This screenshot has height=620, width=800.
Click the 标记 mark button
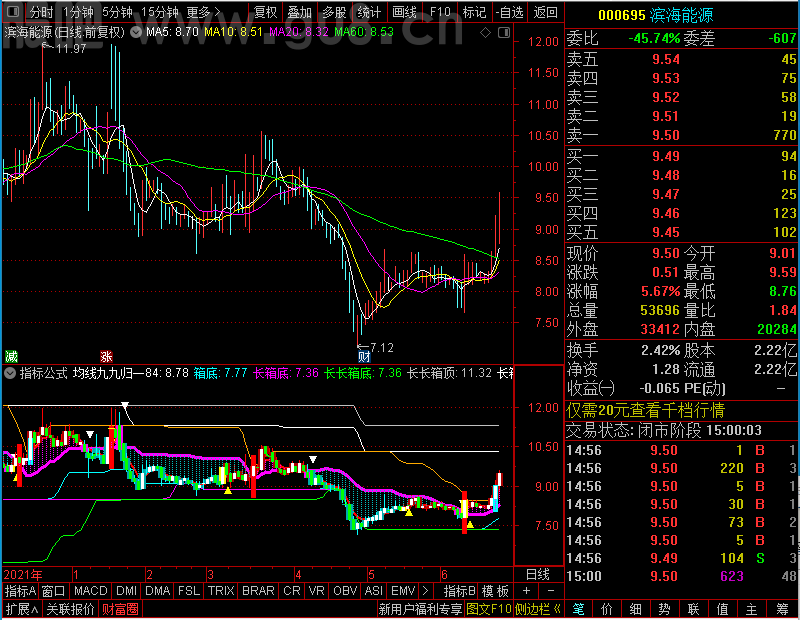(474, 12)
